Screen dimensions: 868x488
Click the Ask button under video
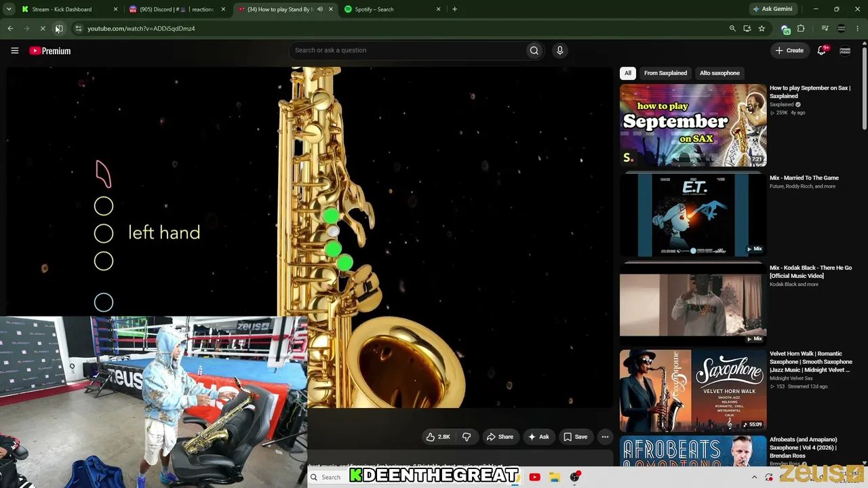click(538, 437)
